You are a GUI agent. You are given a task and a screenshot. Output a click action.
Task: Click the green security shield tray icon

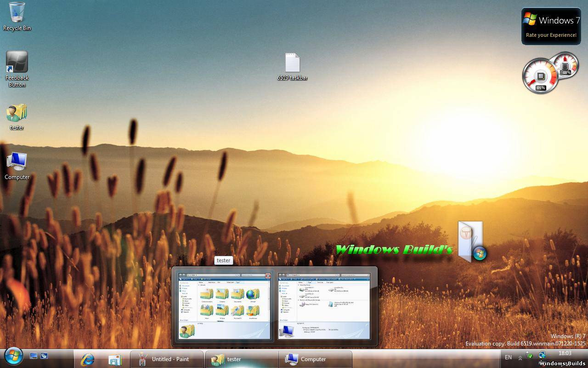530,356
